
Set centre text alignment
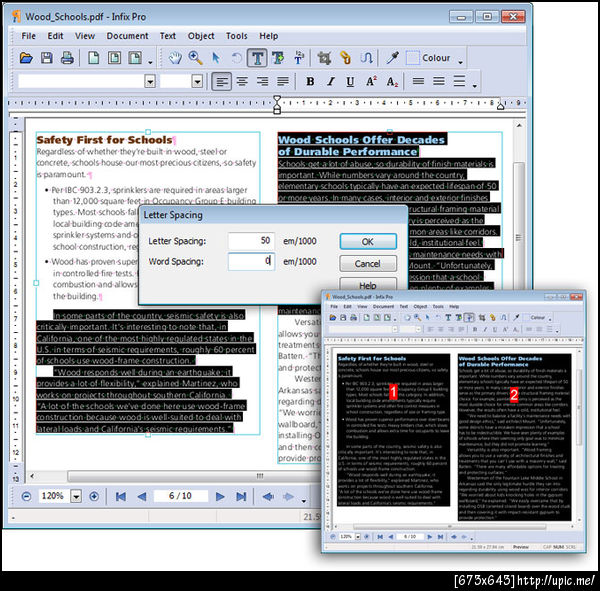(x=242, y=82)
